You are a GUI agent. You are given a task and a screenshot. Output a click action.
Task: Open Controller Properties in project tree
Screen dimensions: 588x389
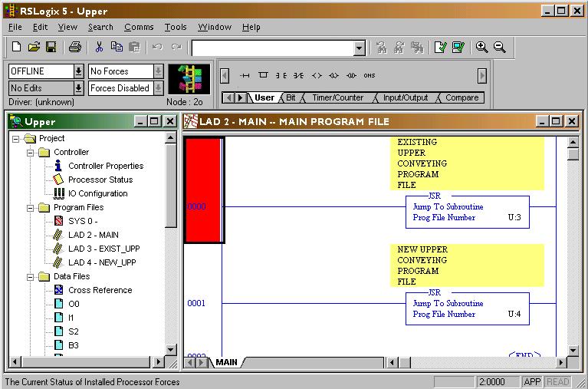click(106, 166)
